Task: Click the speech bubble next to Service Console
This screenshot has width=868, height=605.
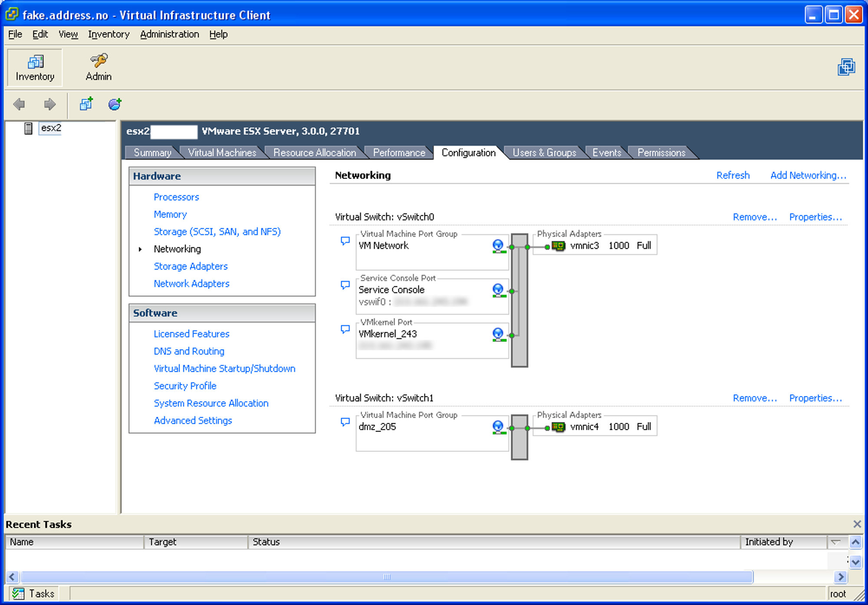Action: pyautogui.click(x=345, y=285)
